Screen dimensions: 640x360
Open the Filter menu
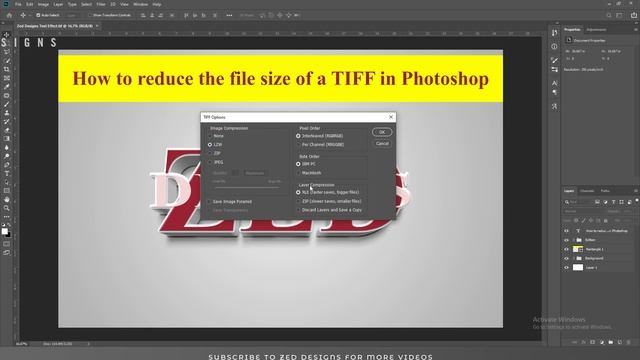coord(101,4)
